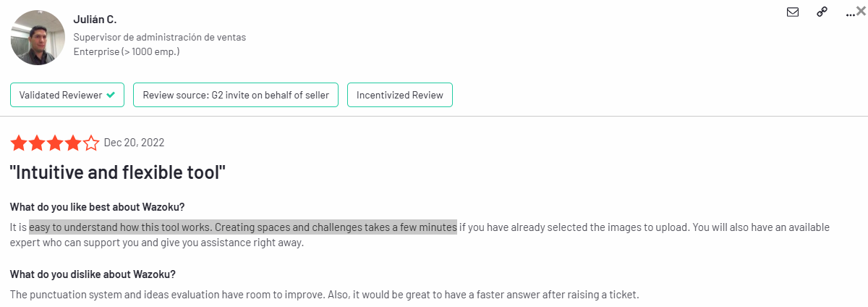Click the fifth empty rating star
This screenshot has width=868, height=307.
pyautogui.click(x=90, y=143)
